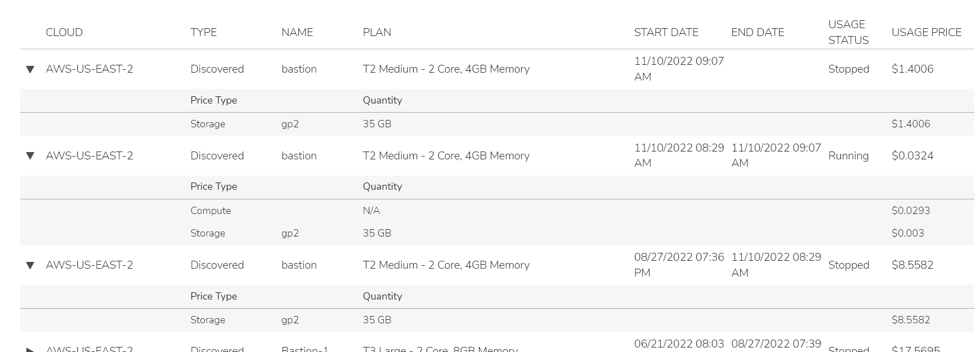The width and height of the screenshot is (980, 352).
Task: Collapse the Running bastion row
Action: click(x=30, y=155)
